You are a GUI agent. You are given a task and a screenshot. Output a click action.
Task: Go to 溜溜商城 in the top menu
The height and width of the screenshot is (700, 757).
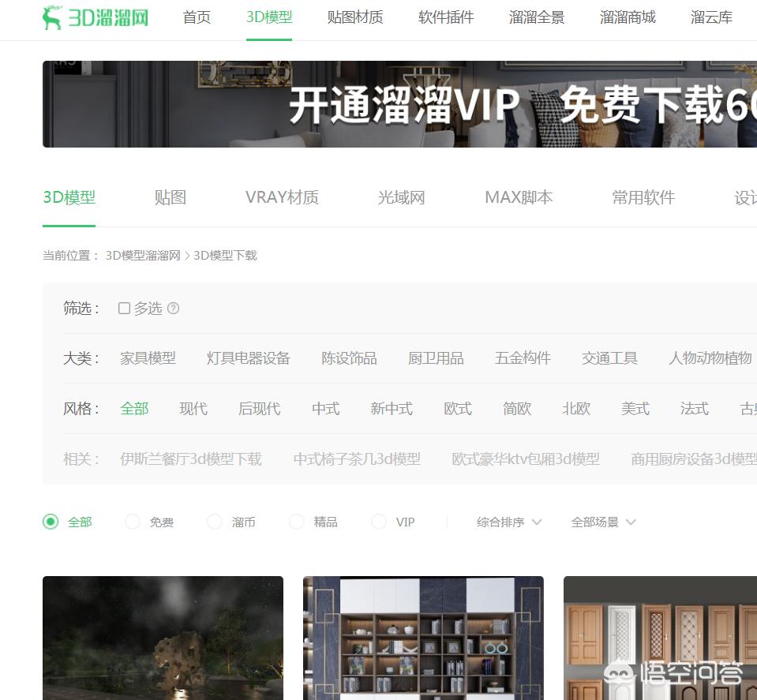click(x=628, y=17)
